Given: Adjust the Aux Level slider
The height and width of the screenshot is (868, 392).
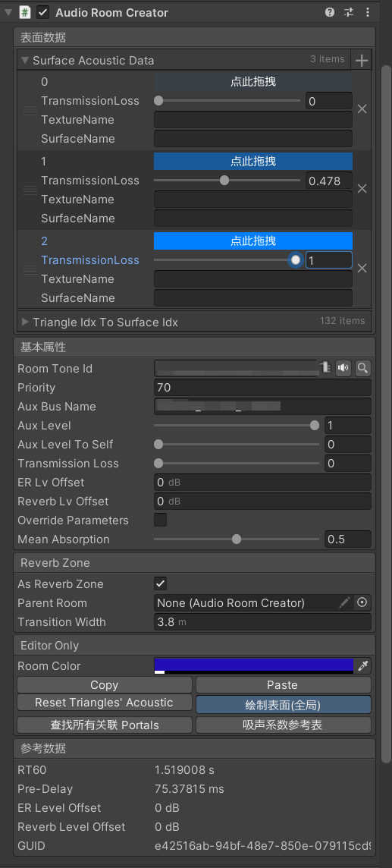Looking at the screenshot, I should (237, 426).
